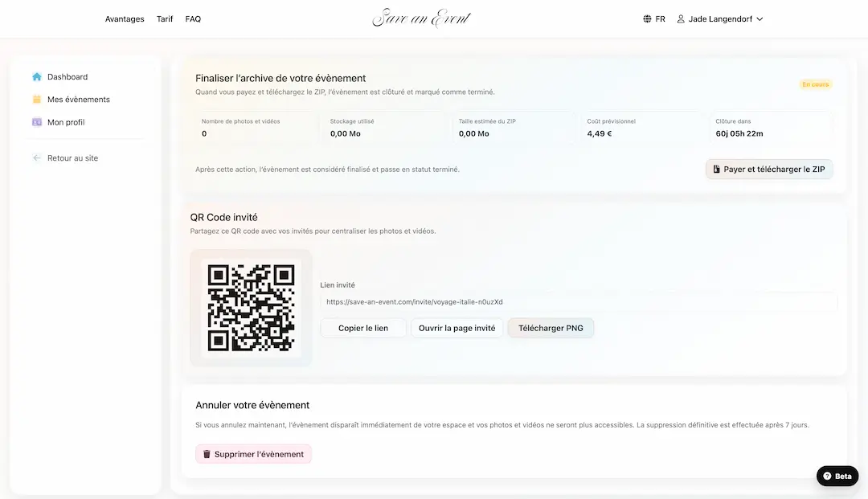Click the En cours status badge
The width and height of the screenshot is (868, 499).
tap(815, 84)
